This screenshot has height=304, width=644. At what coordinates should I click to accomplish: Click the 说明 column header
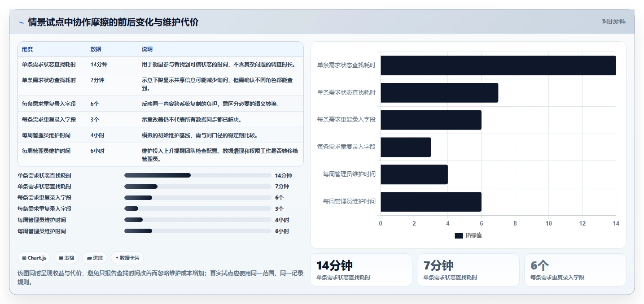pos(147,49)
